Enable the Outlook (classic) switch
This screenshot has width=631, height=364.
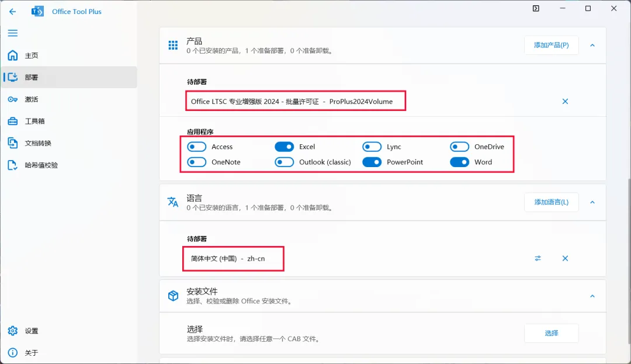pyautogui.click(x=285, y=162)
